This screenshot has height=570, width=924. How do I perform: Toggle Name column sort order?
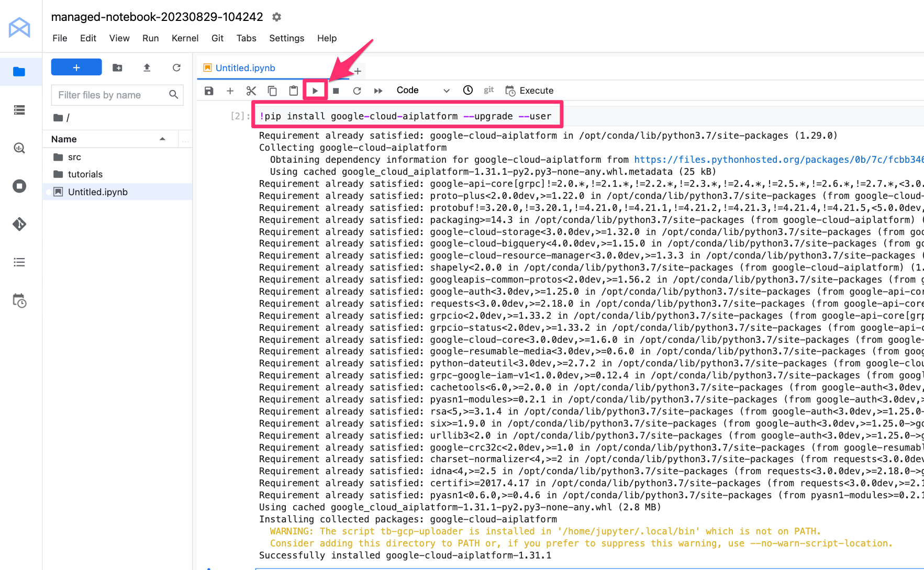coord(63,139)
